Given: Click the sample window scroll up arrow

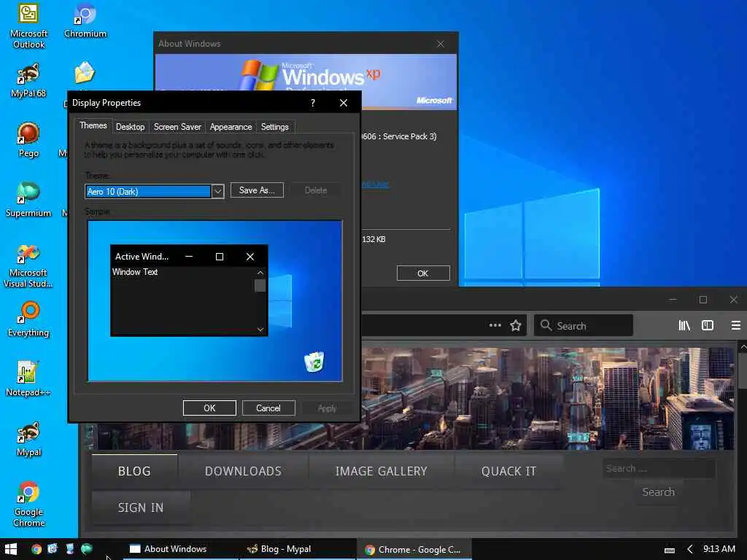Looking at the screenshot, I should coord(260,273).
